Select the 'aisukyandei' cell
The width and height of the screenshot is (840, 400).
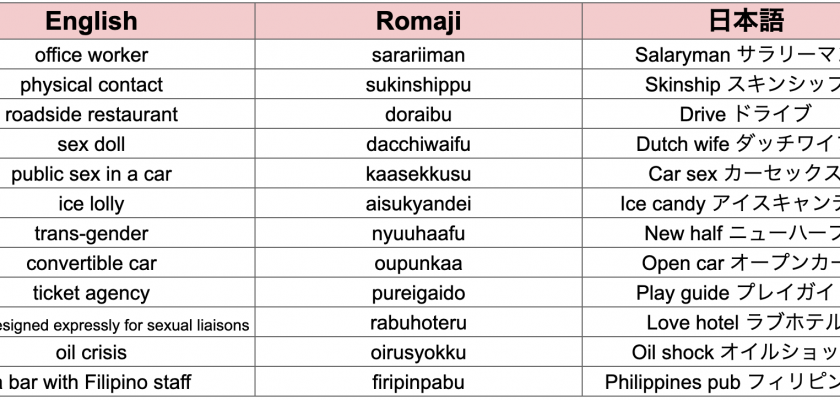pos(418,204)
